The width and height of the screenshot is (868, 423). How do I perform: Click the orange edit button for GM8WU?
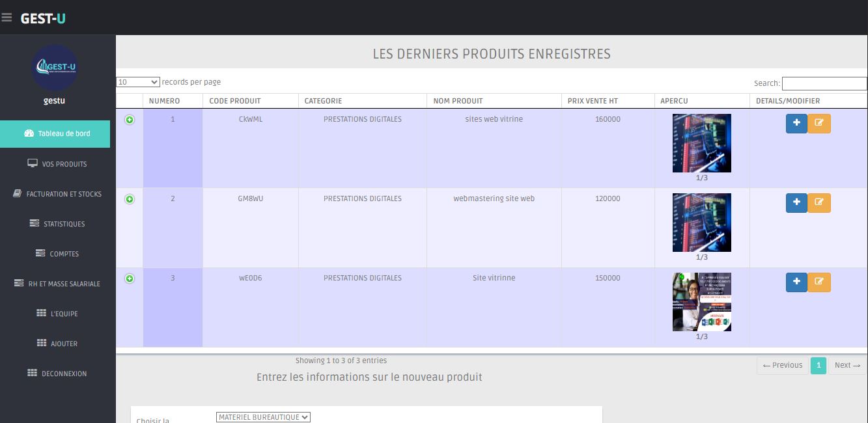point(819,202)
